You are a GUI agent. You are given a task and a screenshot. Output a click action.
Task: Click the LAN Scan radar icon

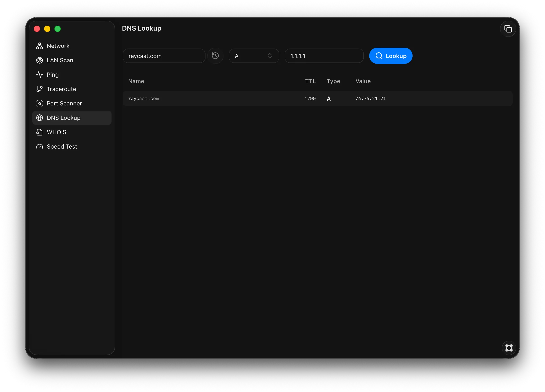39,60
